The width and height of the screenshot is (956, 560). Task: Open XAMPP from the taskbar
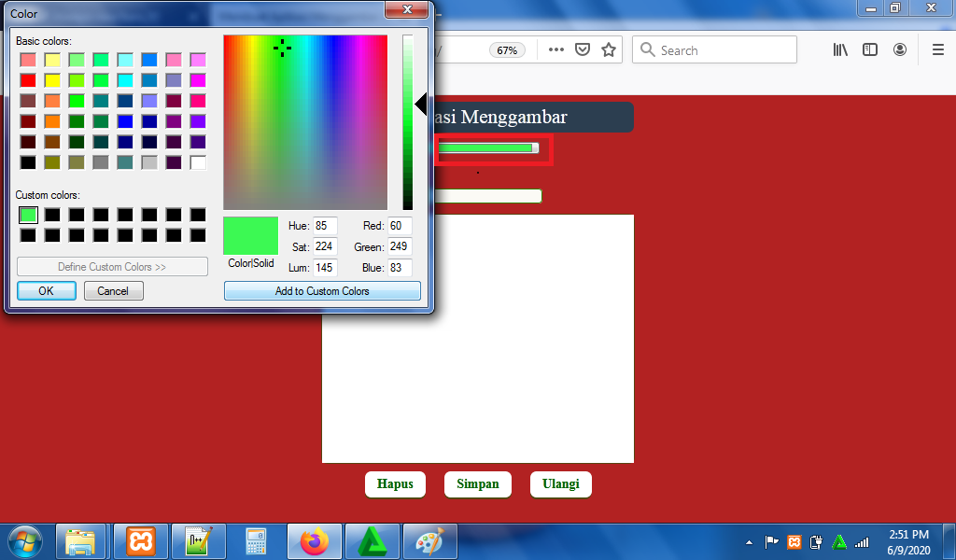pos(141,541)
